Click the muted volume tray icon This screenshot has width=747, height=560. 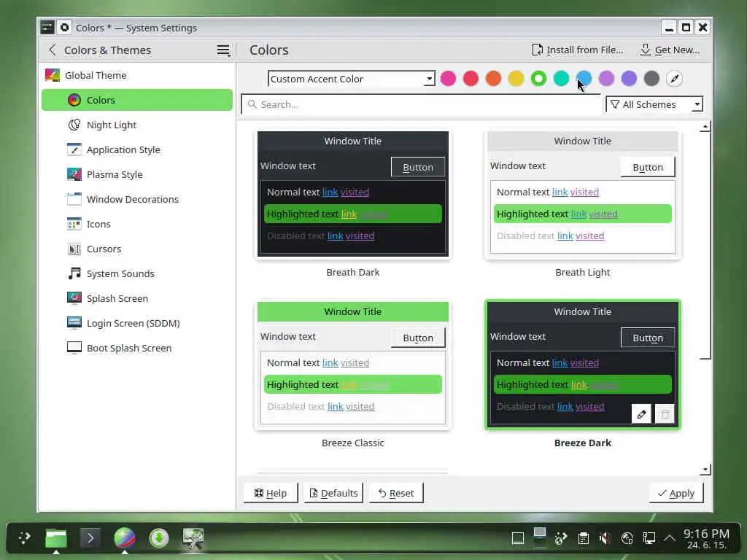[605, 538]
